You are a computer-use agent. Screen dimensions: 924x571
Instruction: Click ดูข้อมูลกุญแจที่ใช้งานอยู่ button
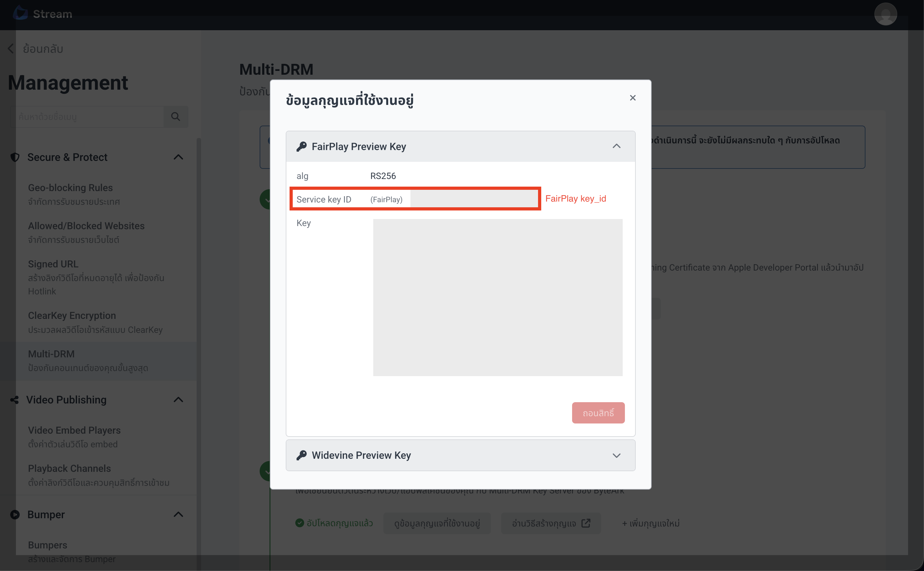click(x=437, y=523)
